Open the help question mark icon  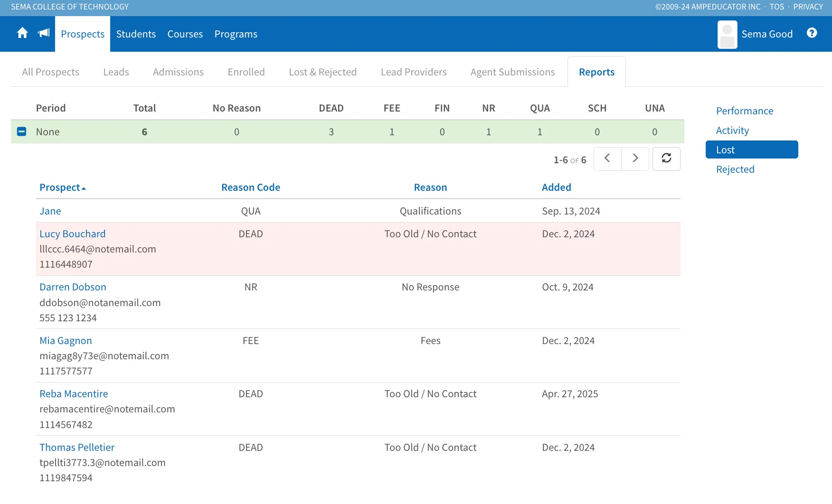click(812, 33)
